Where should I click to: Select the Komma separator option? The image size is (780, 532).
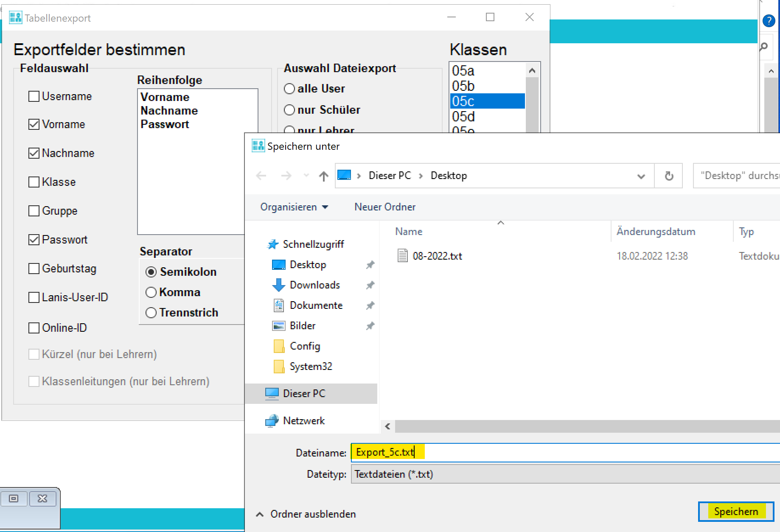151,292
